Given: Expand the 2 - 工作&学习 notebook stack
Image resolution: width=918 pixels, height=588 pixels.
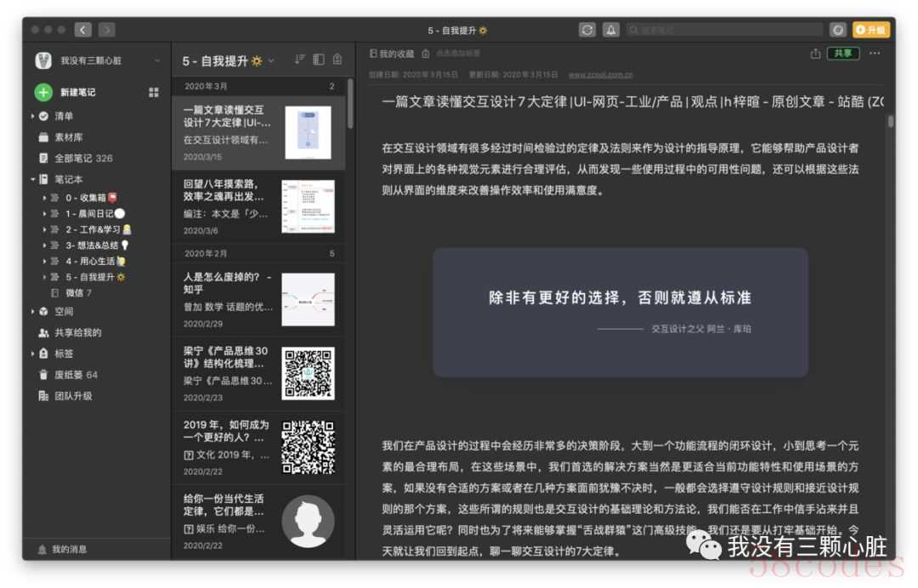Looking at the screenshot, I should pyautogui.click(x=44, y=229).
